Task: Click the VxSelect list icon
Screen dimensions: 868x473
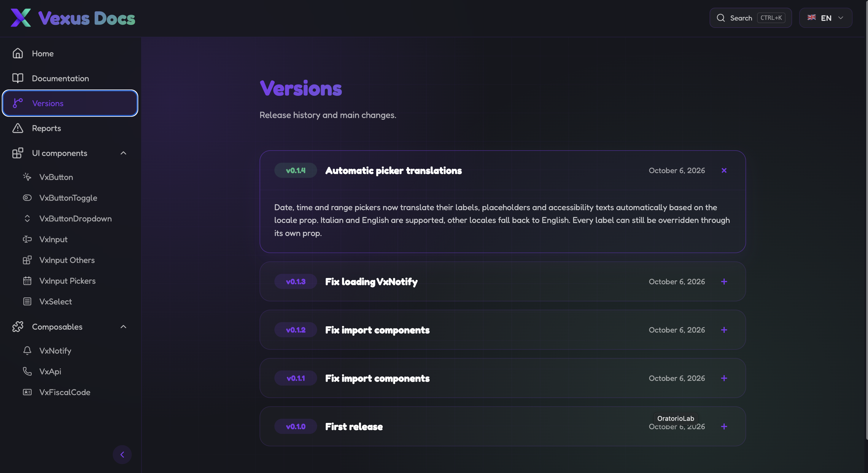Action: [27, 301]
